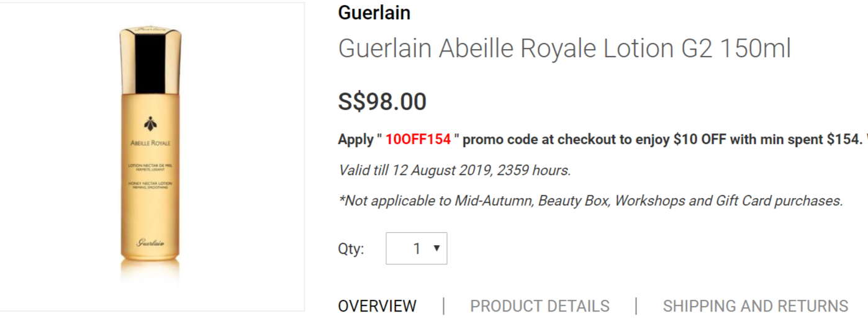Select the red 10OFF154 promo code
868x319 pixels.
click(x=418, y=140)
